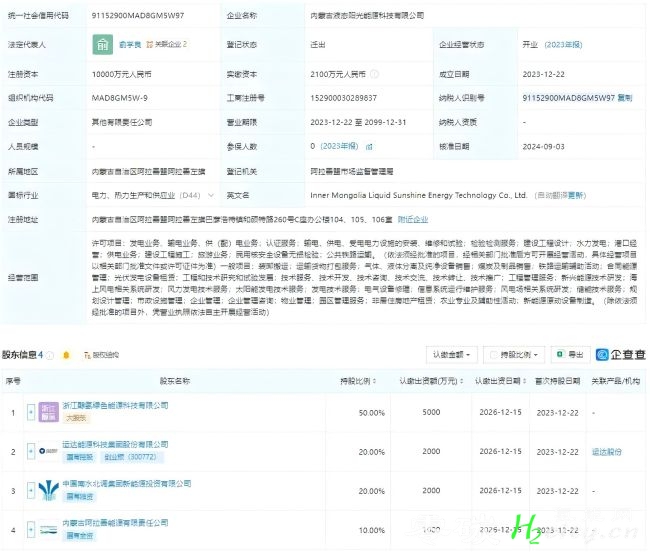Screen dimensions: 650x554
Task: Expand the 国标行业 industry chevron
Action: (x=211, y=195)
